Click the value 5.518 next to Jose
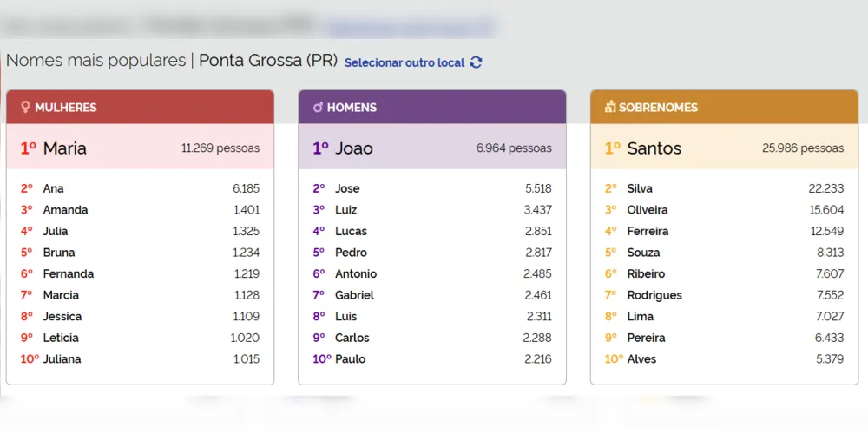The image size is (868, 434). pyautogui.click(x=538, y=188)
